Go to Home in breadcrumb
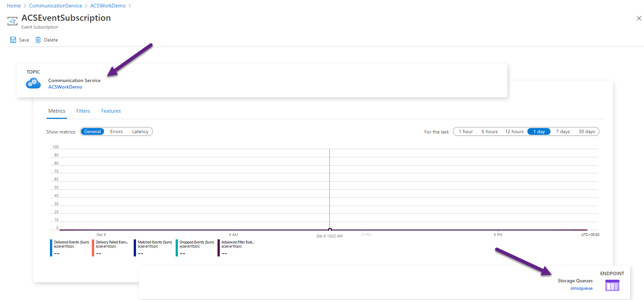The width and height of the screenshot is (644, 300). (14, 6)
